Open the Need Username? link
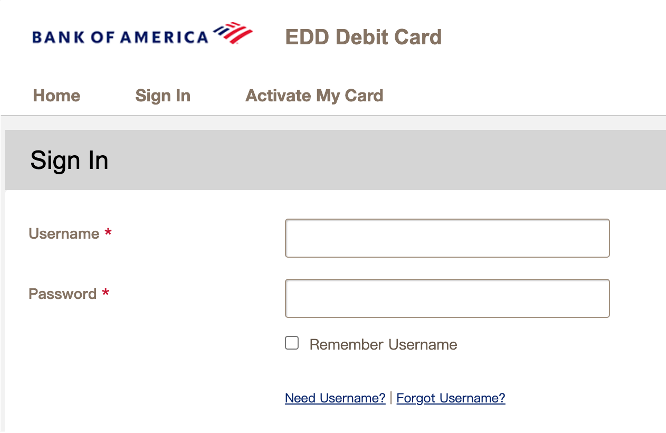The width and height of the screenshot is (666, 433). coord(335,398)
